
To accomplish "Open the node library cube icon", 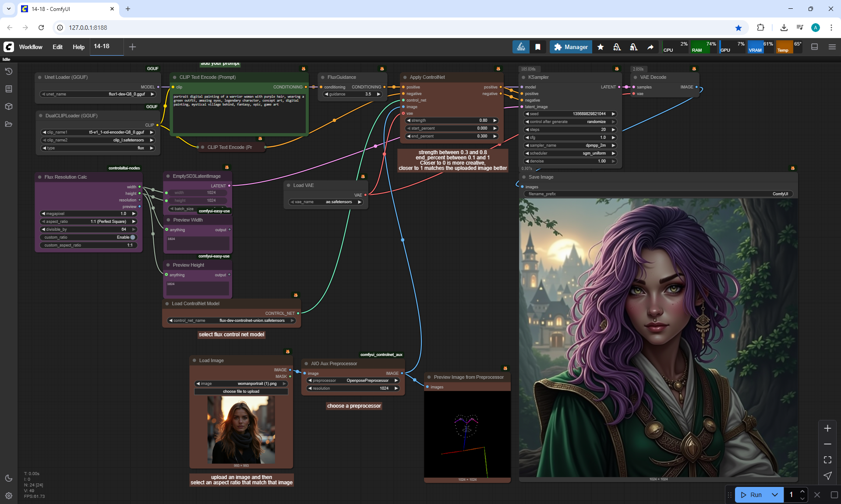I will [9, 106].
